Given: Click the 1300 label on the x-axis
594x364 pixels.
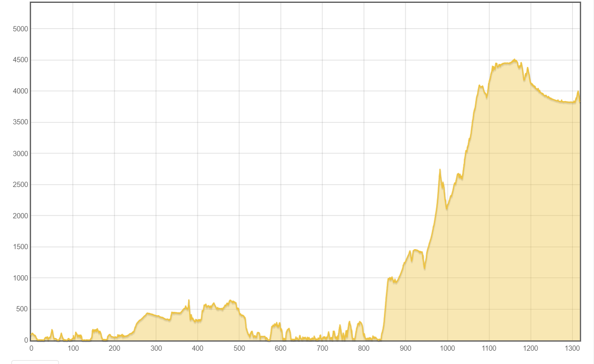Looking at the screenshot, I should pyautogui.click(x=572, y=348).
